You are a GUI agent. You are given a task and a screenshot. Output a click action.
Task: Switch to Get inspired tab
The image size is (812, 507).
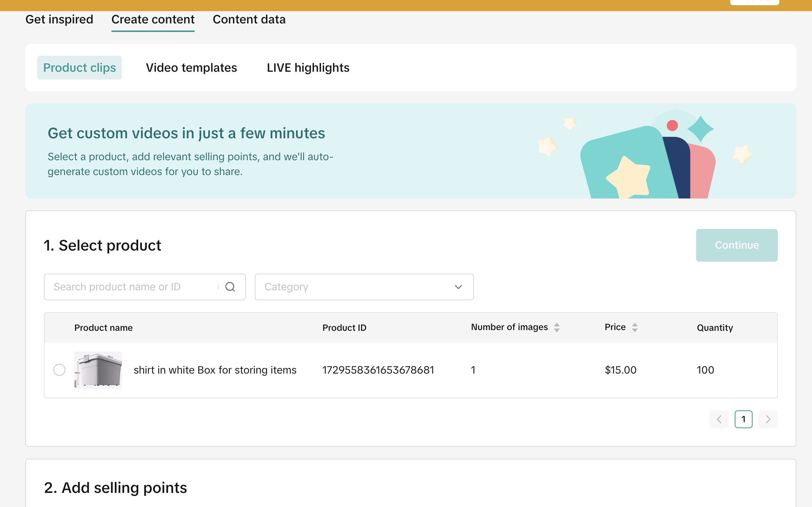coord(59,19)
